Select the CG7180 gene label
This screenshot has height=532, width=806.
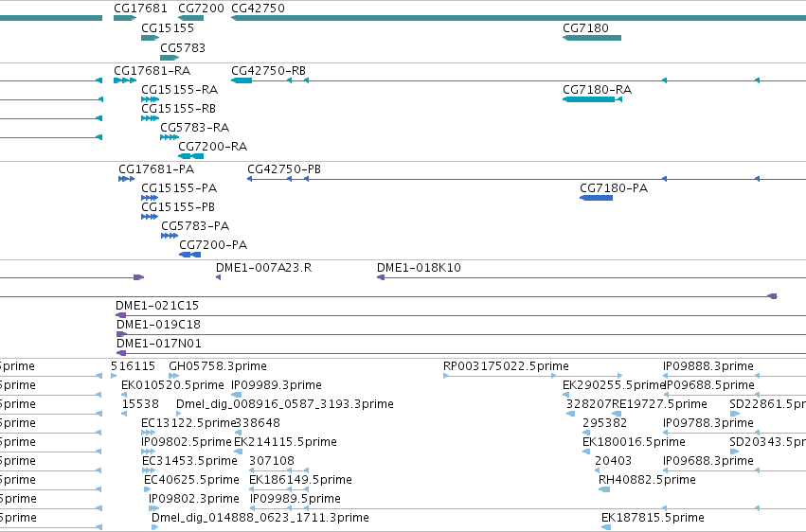[x=585, y=28]
